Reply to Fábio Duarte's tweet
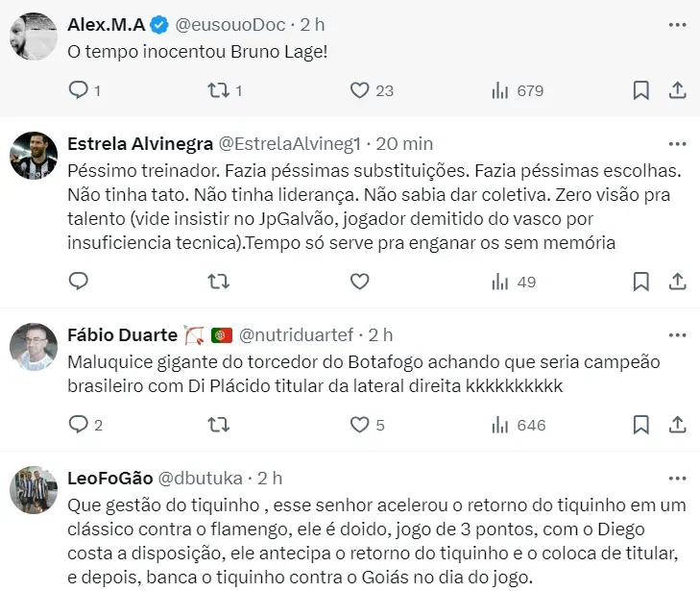The width and height of the screenshot is (700, 591). (79, 425)
